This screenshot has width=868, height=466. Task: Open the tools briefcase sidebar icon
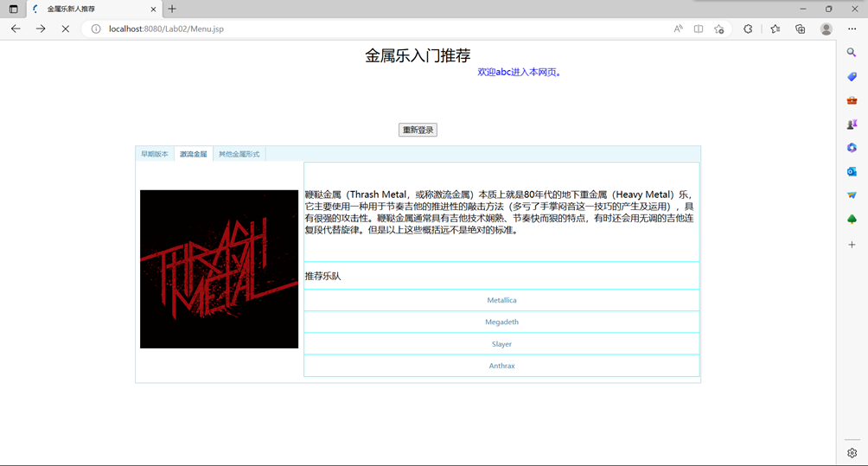[x=852, y=100]
